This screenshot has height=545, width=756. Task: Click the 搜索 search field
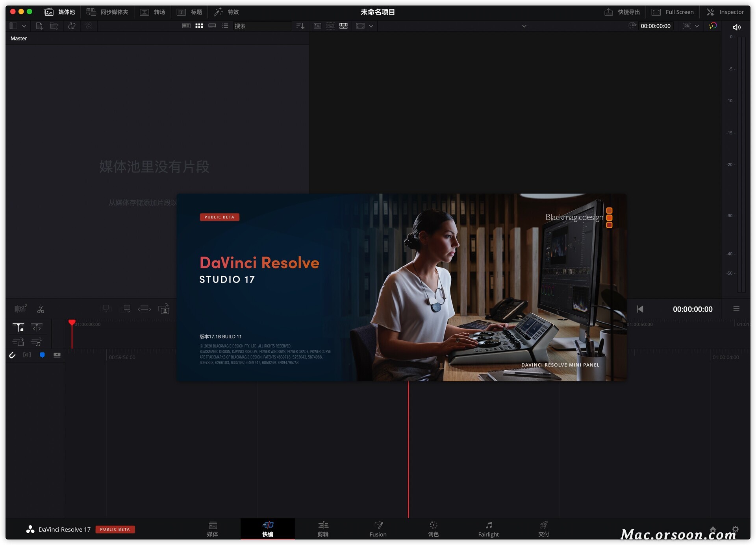pyautogui.click(x=262, y=26)
